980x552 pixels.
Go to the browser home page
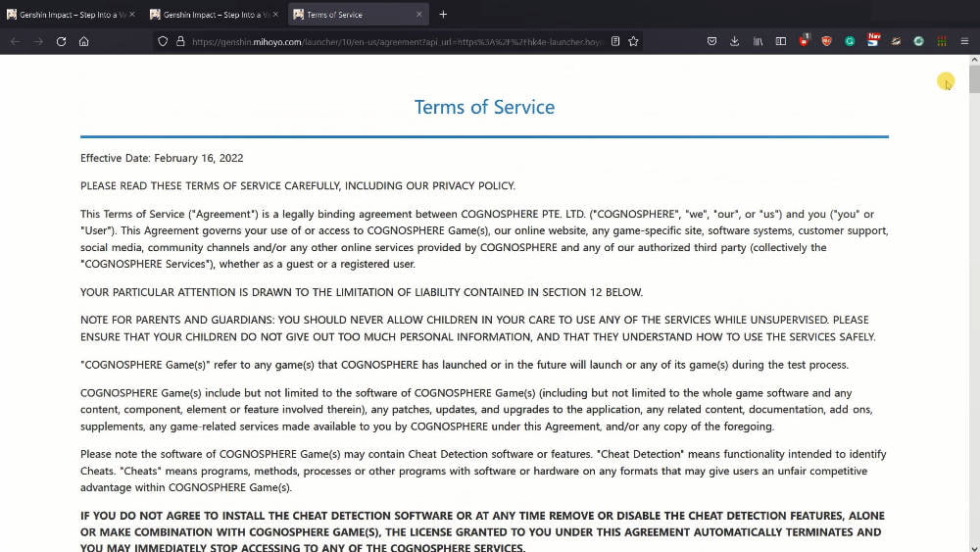click(84, 41)
